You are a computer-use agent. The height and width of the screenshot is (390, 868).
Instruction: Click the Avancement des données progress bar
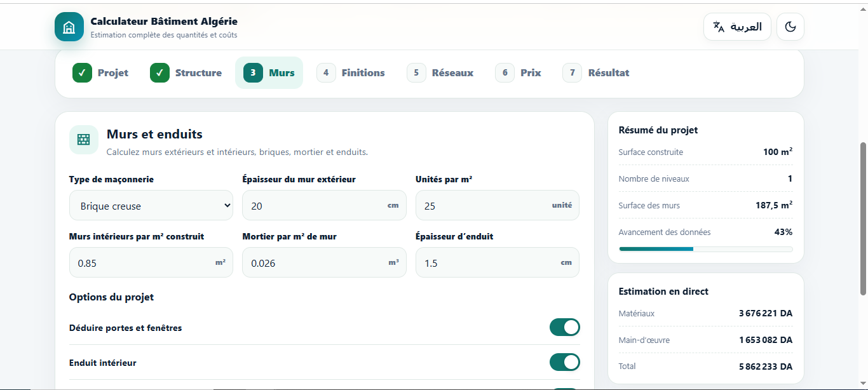click(705, 249)
